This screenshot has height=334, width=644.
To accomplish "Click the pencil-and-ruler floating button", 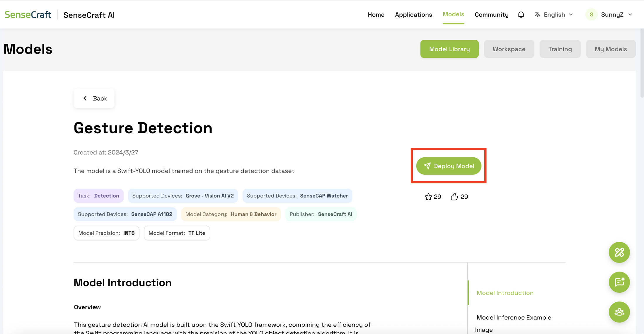I will click(619, 252).
